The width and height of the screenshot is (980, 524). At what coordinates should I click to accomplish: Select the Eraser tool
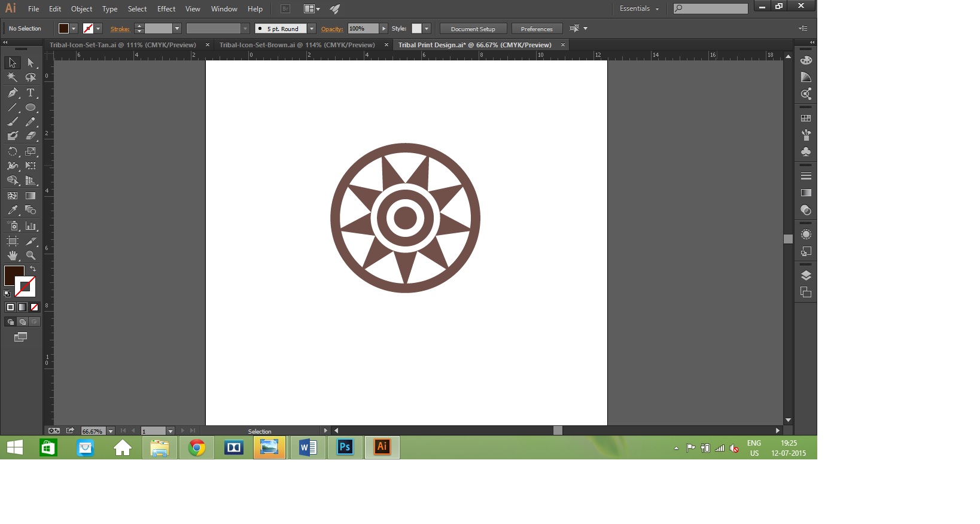(31, 136)
